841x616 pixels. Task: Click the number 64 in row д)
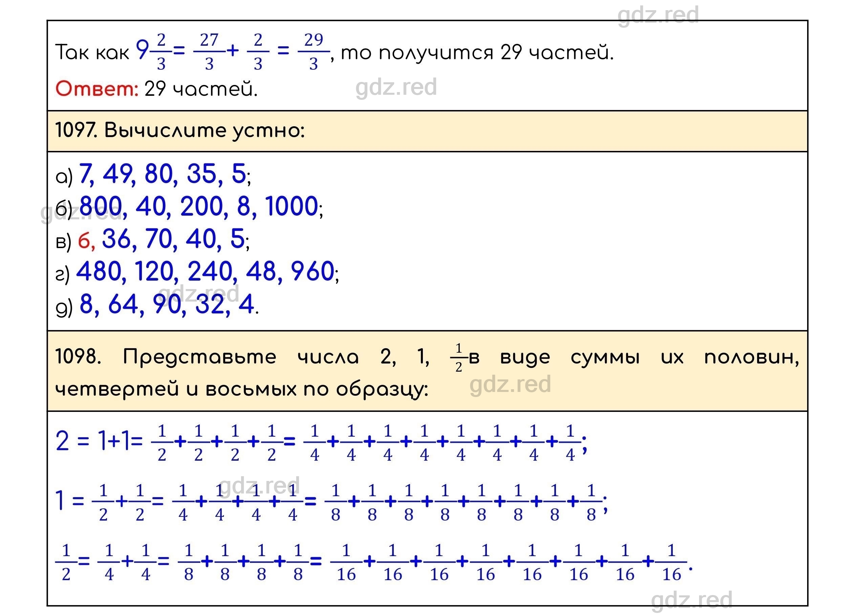tap(124, 304)
